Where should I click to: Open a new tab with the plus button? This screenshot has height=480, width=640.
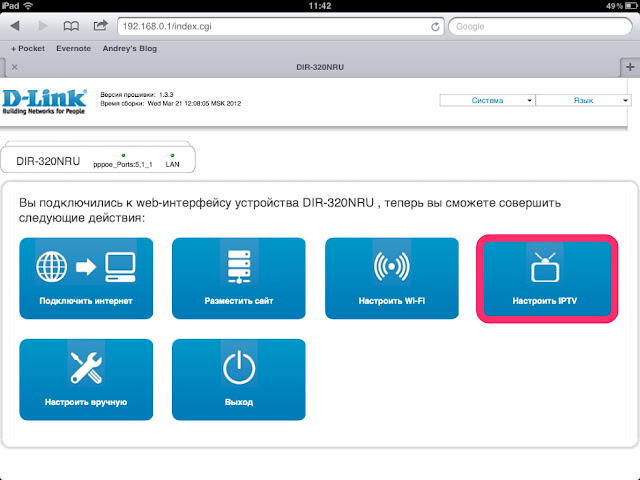pos(630,67)
